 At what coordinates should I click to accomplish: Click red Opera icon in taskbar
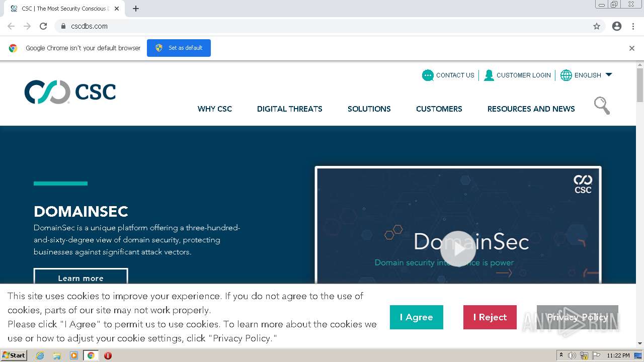coord(108,355)
